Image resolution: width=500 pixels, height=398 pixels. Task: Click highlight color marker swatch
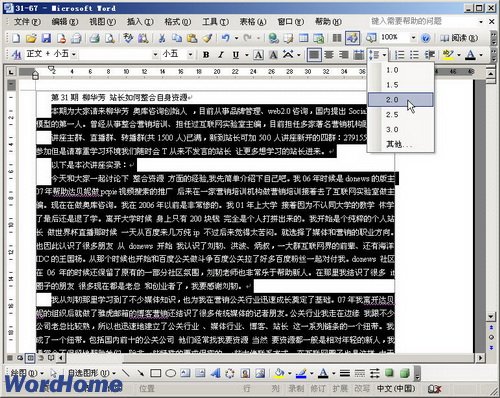(447, 54)
